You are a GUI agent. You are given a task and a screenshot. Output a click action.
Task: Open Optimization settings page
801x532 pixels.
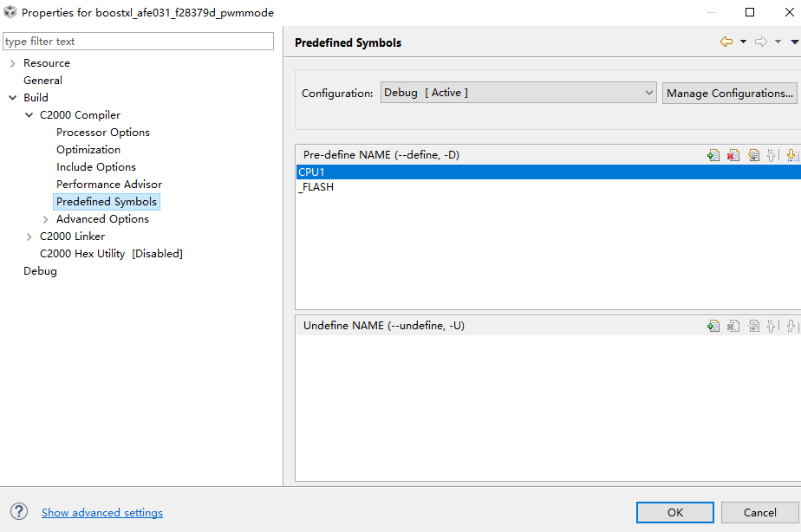[x=88, y=150]
